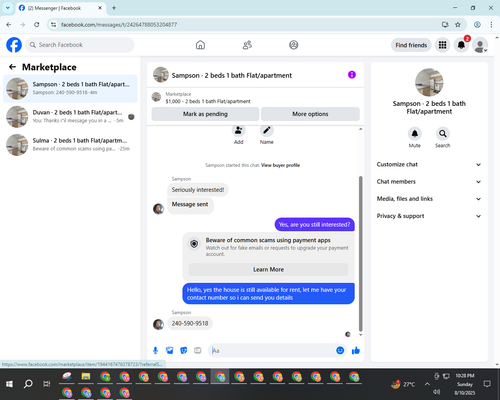Viewport: 500px width, 400px height.
Task: Click the chat scrollbar up arrow
Action: point(360,129)
